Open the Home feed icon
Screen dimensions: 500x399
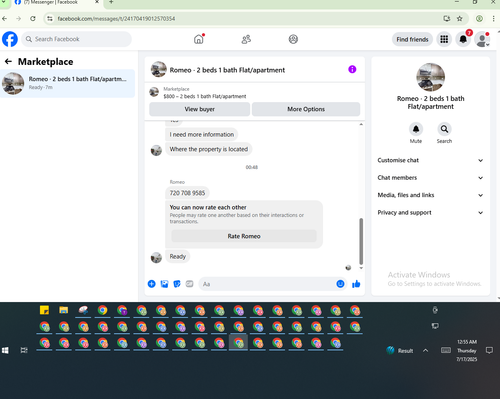click(199, 39)
